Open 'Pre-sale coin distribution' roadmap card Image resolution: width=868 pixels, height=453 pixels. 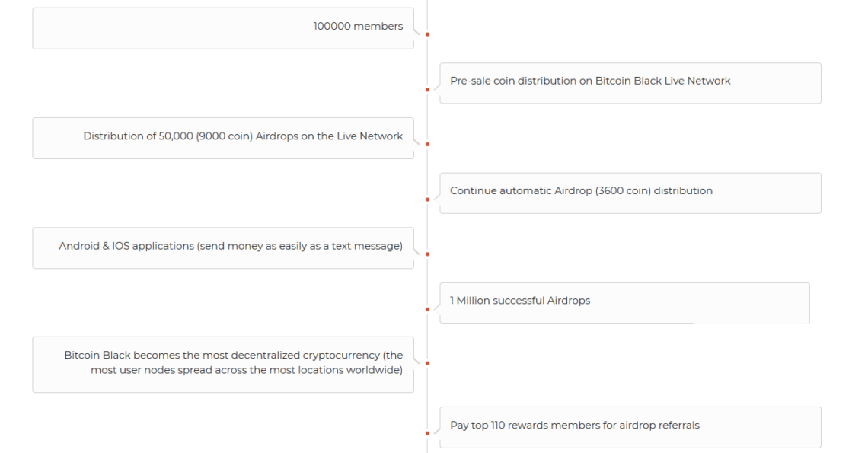tap(630, 83)
